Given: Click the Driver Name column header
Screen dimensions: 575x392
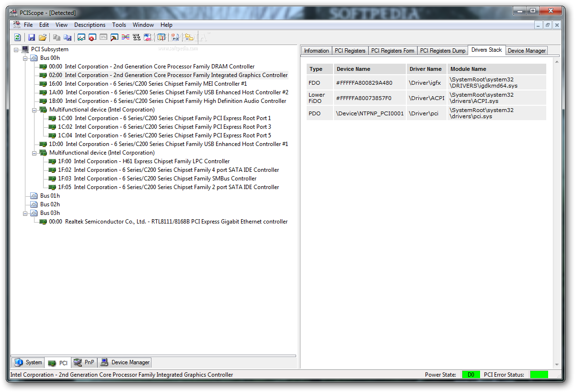Looking at the screenshot, I should (x=426, y=69).
